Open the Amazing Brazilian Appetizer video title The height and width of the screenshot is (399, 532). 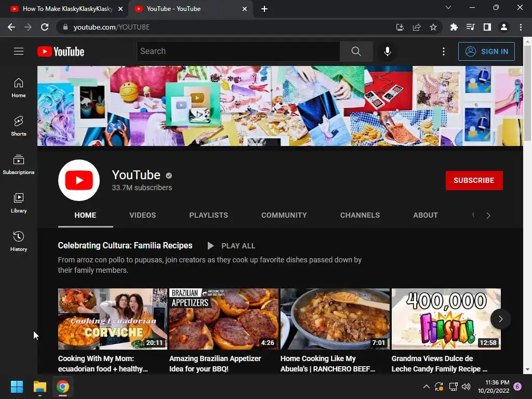(x=215, y=364)
